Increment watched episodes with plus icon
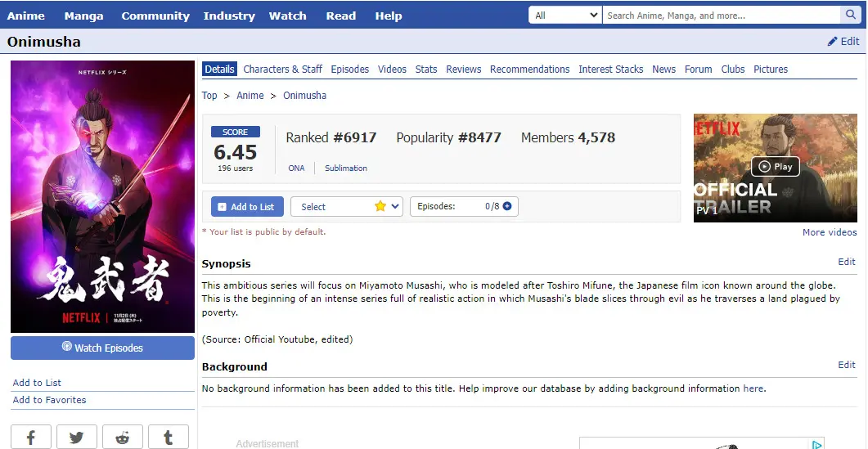 coord(507,206)
